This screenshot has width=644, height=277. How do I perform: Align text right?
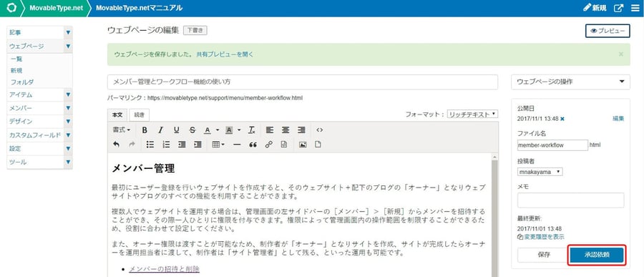click(301, 130)
